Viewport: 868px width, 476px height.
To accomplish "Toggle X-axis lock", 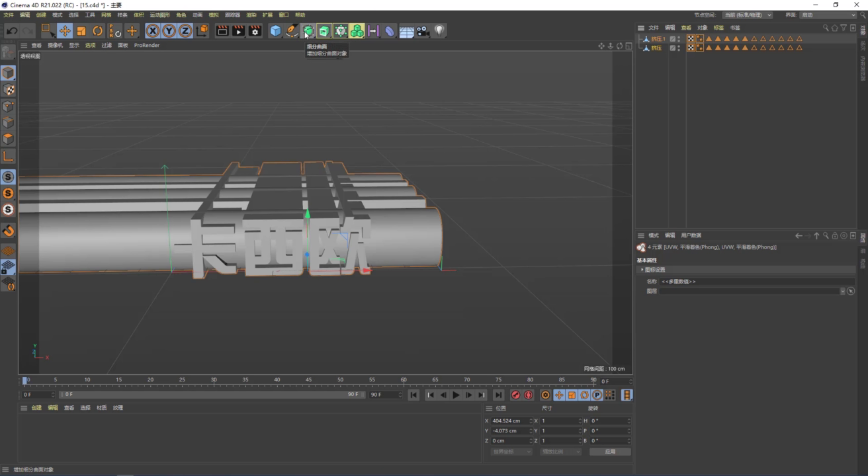I will point(153,30).
